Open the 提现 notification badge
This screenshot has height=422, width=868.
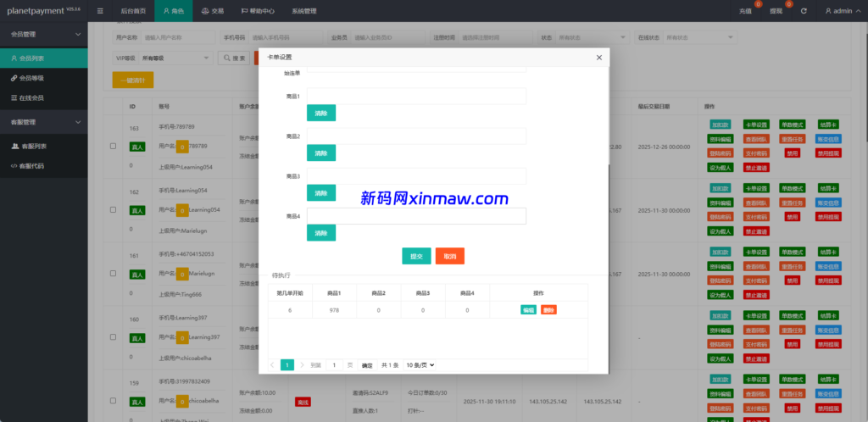[x=789, y=4]
